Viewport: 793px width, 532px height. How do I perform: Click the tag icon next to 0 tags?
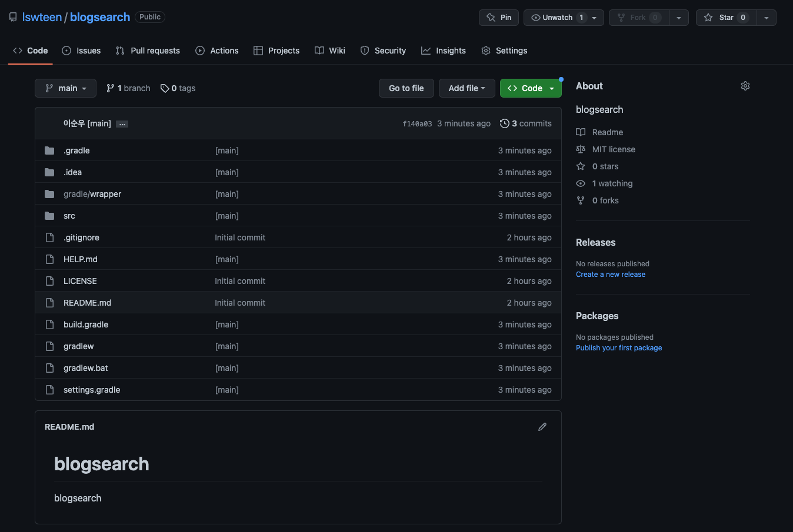pyautogui.click(x=165, y=88)
